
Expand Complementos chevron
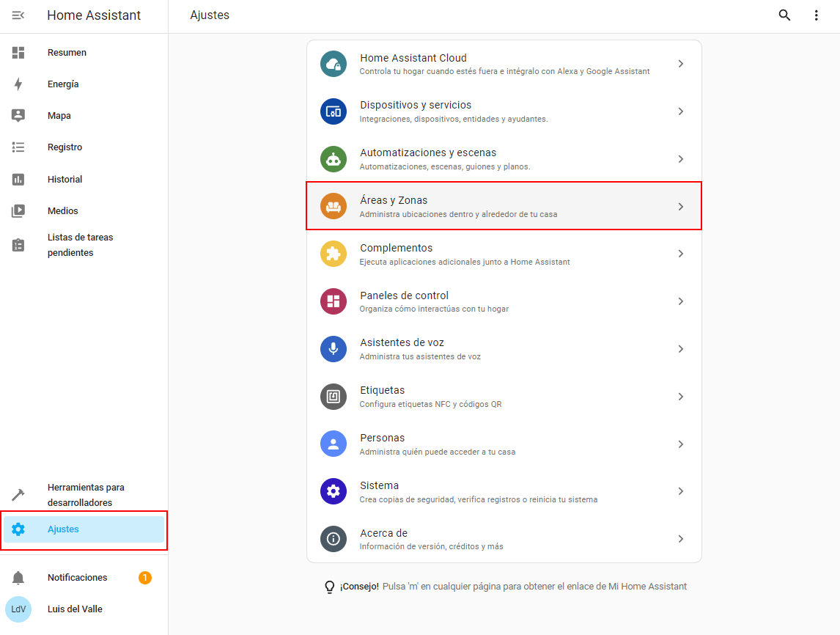[680, 254]
